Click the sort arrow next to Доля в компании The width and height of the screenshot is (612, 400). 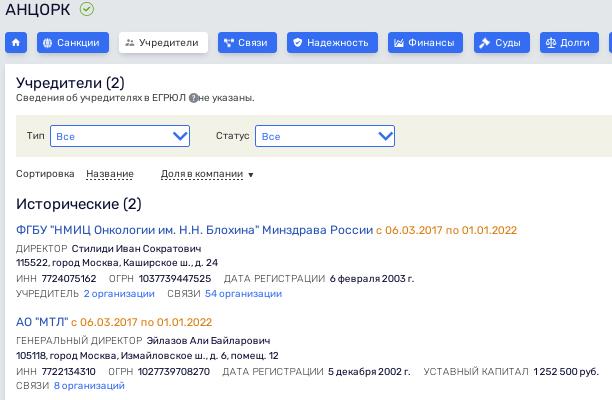(x=251, y=175)
